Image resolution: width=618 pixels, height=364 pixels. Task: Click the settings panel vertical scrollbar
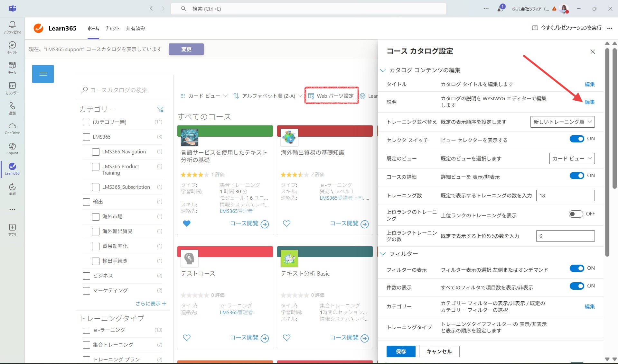point(607,152)
